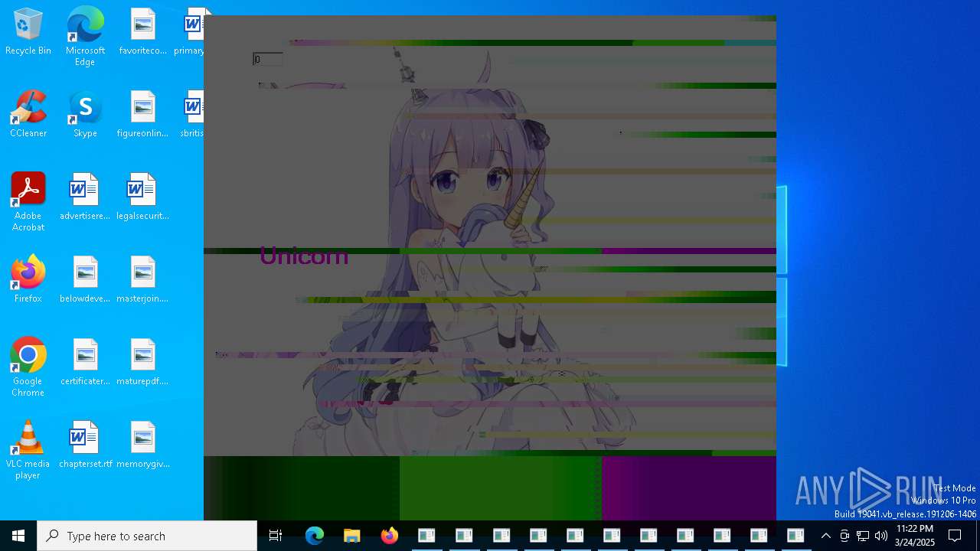The image size is (980, 551).
Task: Select the VLC media player shortcut
Action: pos(28,450)
